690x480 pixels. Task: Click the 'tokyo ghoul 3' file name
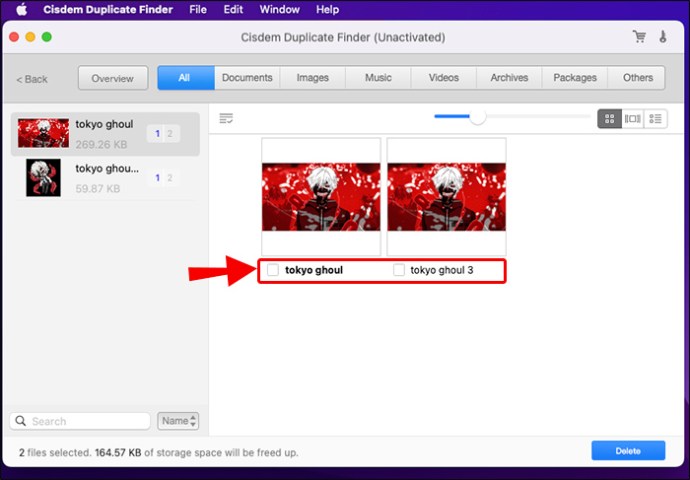tap(442, 270)
